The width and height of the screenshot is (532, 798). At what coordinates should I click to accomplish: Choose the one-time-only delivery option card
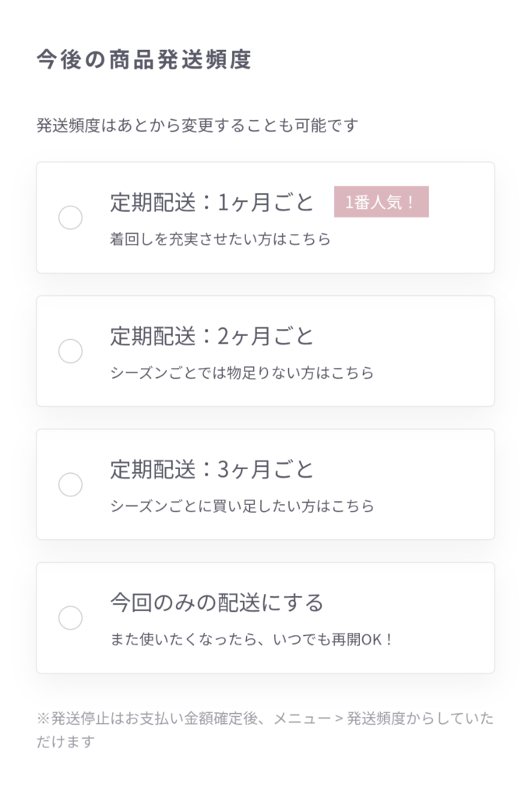266,618
